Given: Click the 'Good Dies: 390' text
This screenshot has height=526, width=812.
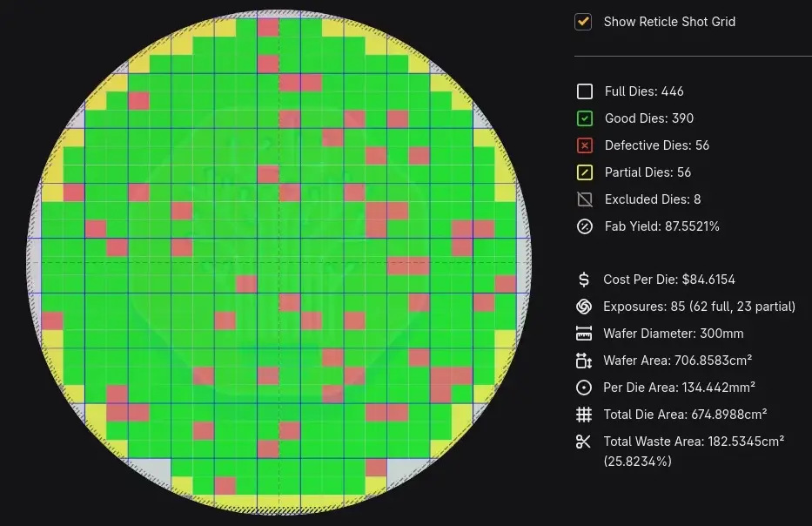Looking at the screenshot, I should (x=649, y=118).
